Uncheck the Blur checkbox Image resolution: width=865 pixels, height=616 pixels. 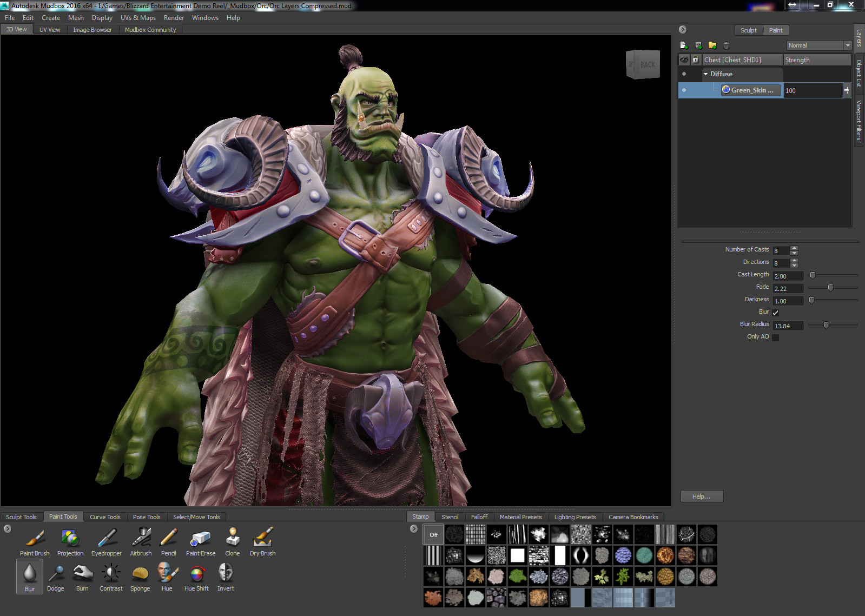776,313
